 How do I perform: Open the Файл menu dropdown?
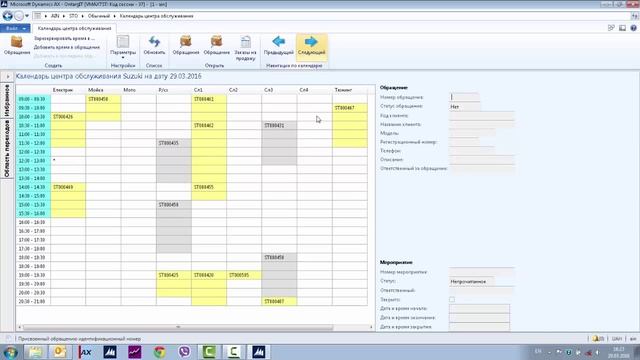(15, 28)
